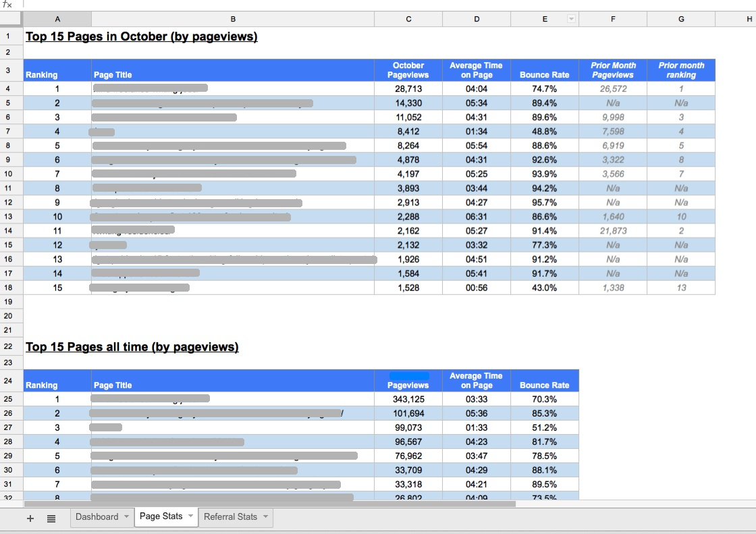Select row 22 header
756x534 pixels.
tap(8, 346)
